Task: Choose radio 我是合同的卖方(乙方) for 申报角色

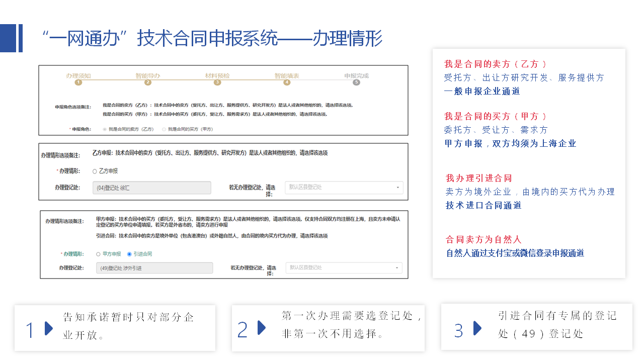Action: 105,129
